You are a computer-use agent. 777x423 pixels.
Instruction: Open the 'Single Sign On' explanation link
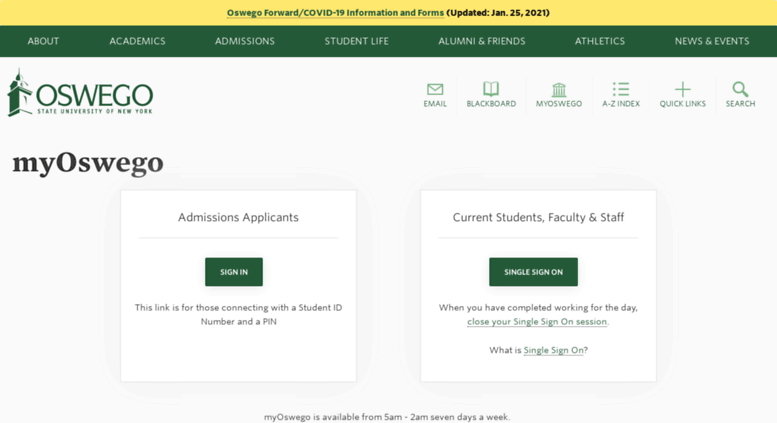click(x=554, y=350)
